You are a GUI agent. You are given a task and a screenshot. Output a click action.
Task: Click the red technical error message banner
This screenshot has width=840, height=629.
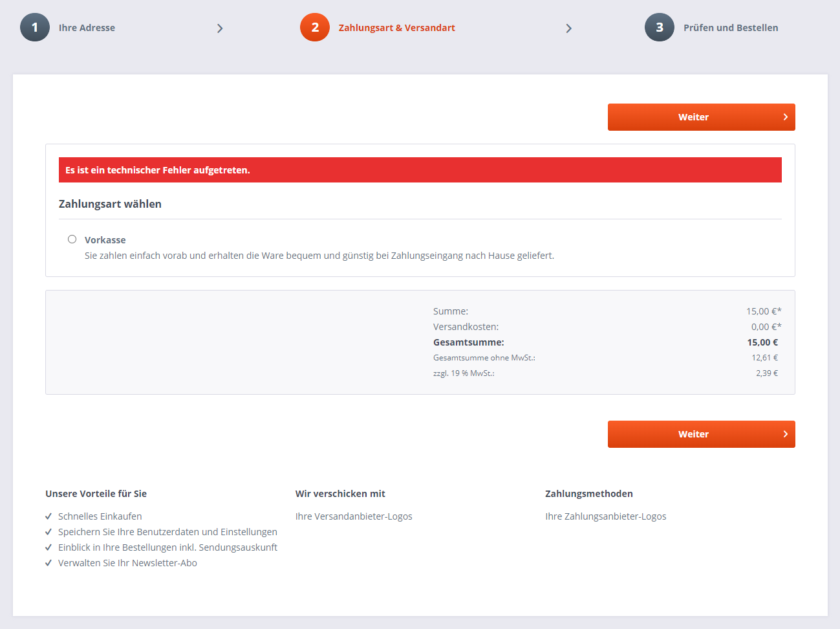tap(420, 170)
